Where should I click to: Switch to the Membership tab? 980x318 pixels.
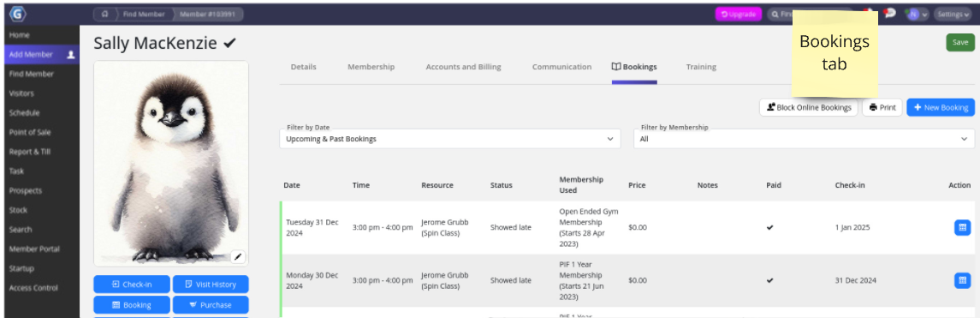(371, 67)
